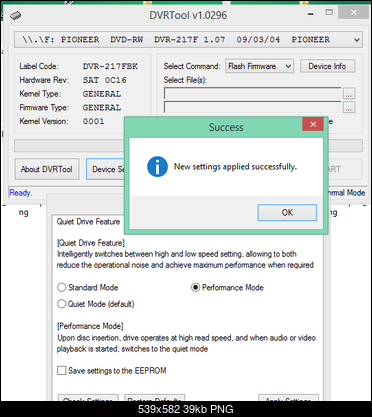
Task: Click the blue information icon in Success dialog
Action: 157,166
